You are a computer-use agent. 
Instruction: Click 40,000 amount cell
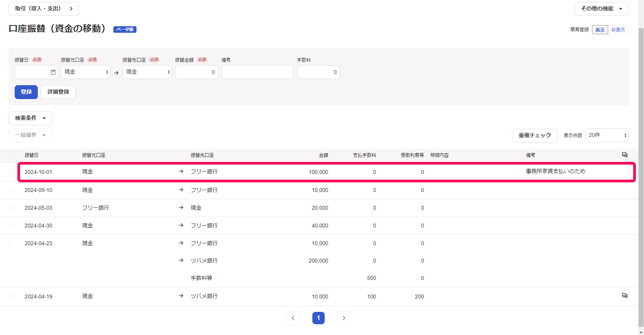(320, 226)
